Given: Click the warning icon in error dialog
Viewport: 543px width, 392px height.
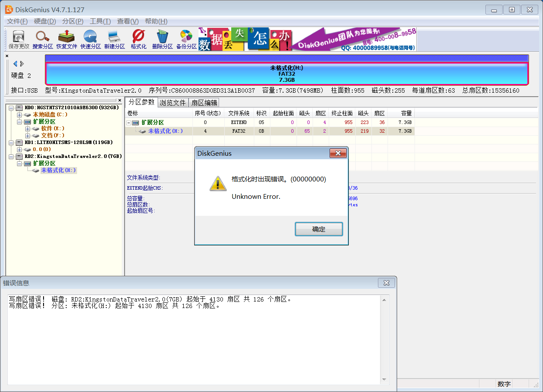Looking at the screenshot, I should pyautogui.click(x=218, y=183).
